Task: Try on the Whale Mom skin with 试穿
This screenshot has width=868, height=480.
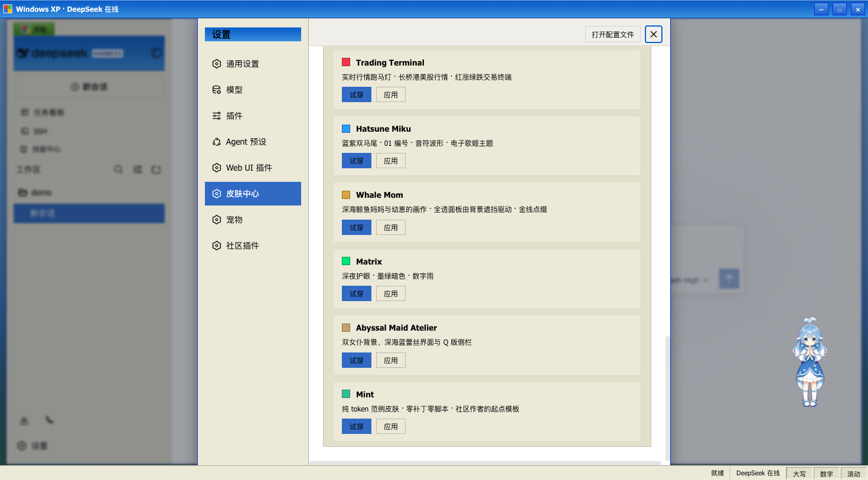Action: (x=357, y=227)
